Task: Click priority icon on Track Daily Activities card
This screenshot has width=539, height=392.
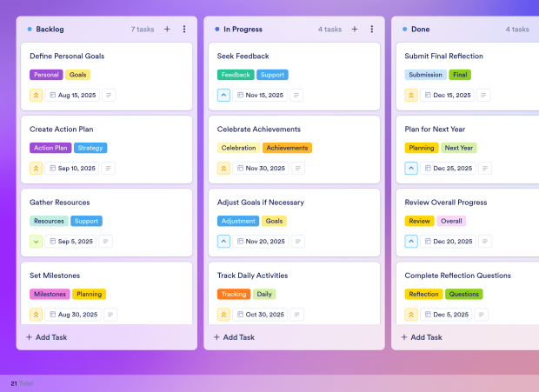Action: click(223, 315)
